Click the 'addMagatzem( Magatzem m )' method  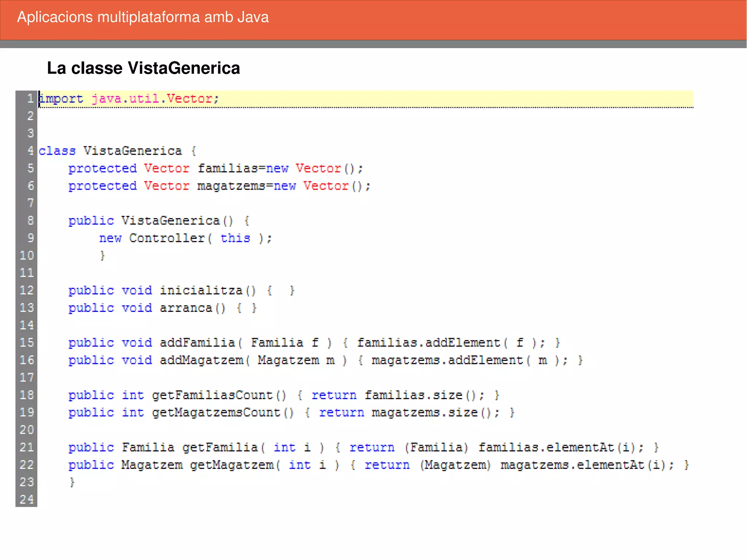pyautogui.click(x=253, y=360)
